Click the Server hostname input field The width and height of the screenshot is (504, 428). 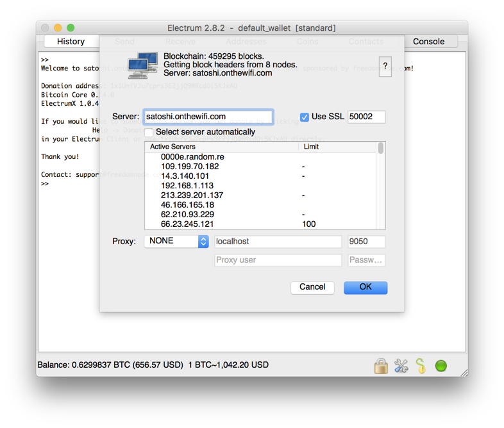(208, 117)
